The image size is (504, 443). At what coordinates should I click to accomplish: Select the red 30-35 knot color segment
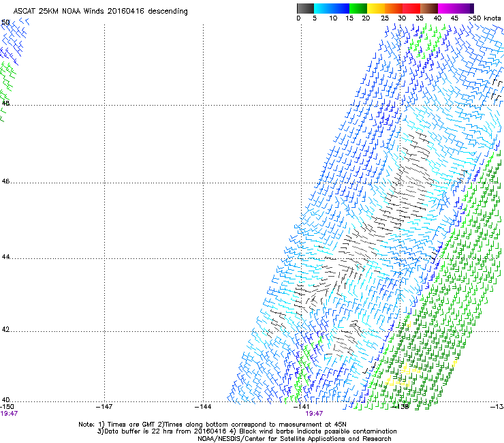pos(411,8)
